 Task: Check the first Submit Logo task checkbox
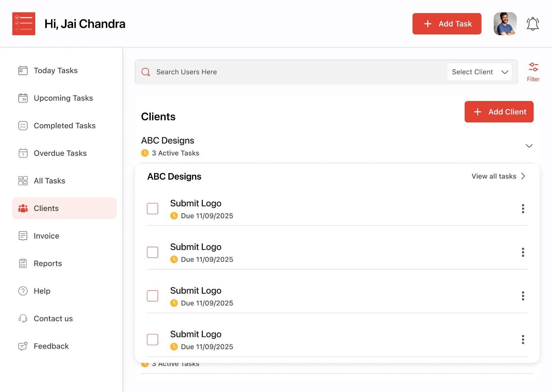tap(152, 209)
